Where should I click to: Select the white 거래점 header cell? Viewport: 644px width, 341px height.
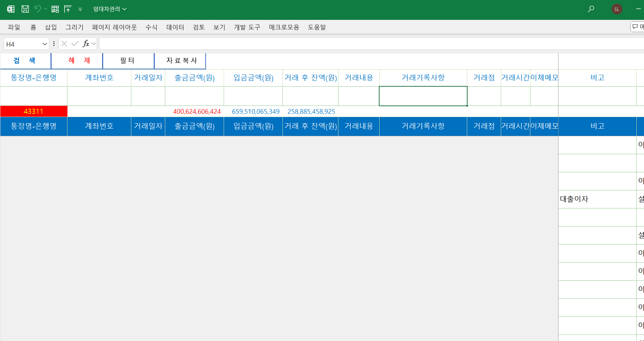[484, 78]
